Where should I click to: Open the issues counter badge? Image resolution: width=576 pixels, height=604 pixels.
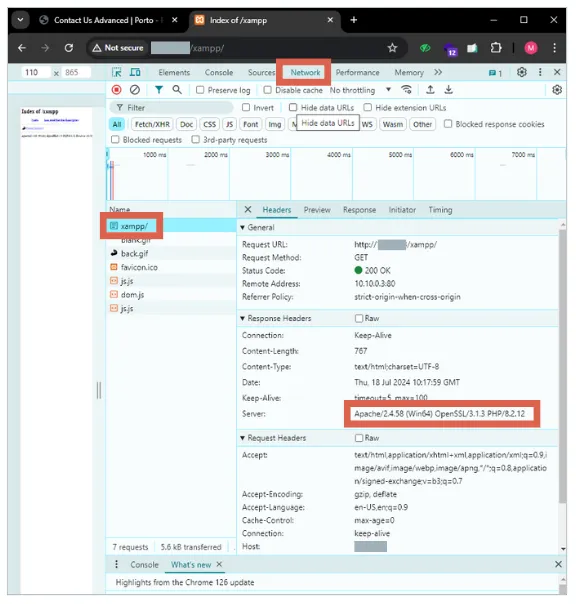[495, 73]
